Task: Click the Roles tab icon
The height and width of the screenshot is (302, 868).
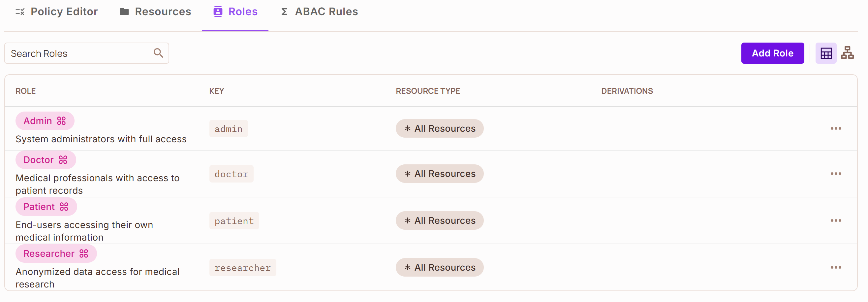Action: pos(218,12)
